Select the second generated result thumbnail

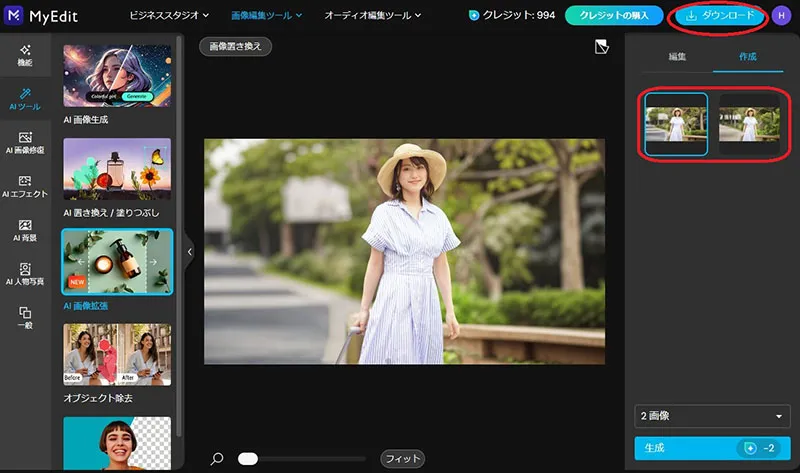[749, 124]
